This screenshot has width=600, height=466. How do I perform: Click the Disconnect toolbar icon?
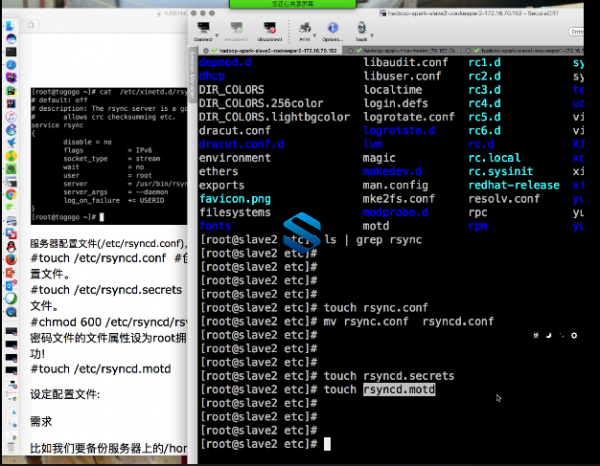(270, 31)
